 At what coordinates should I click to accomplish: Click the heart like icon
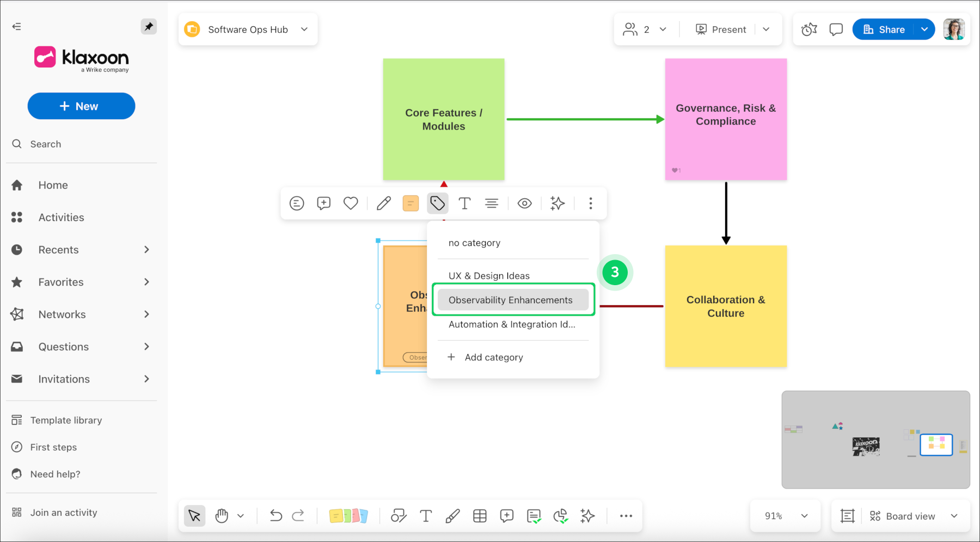coord(351,204)
